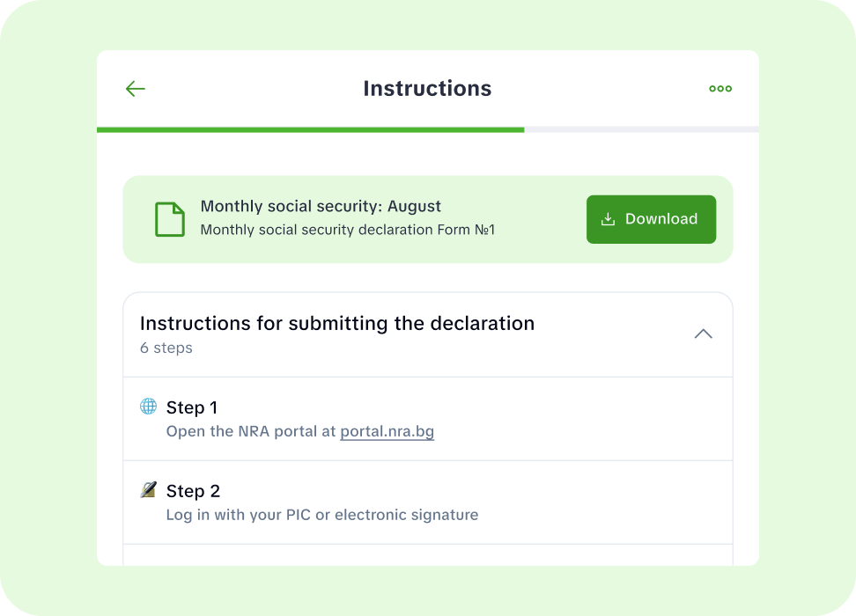
Task: Click the PIC login instruction text
Action: (322, 515)
